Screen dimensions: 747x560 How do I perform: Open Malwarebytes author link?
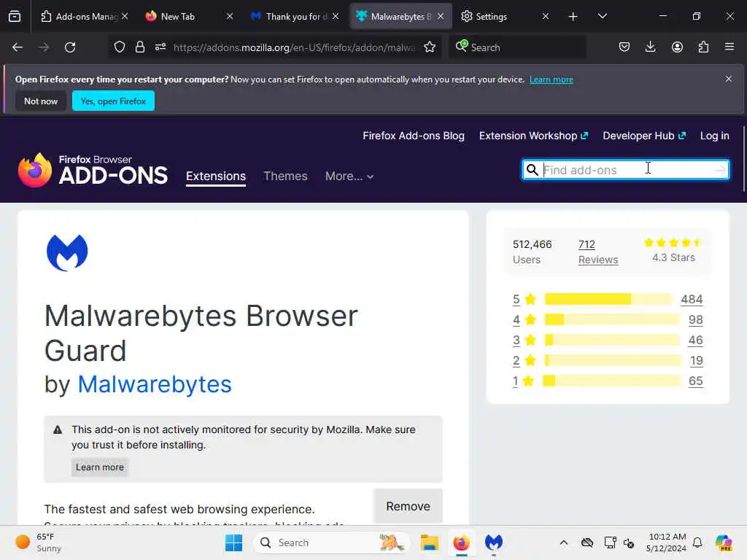(155, 384)
